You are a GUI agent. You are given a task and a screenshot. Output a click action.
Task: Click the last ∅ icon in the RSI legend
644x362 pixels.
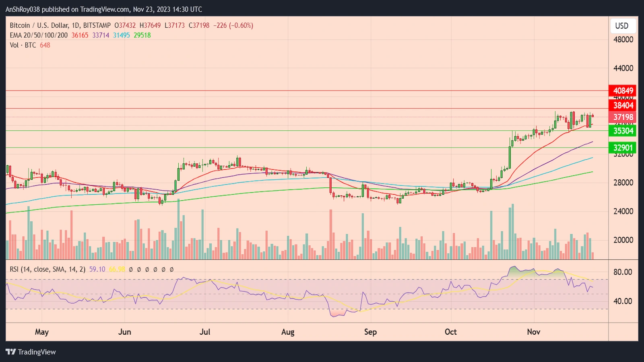pos(171,269)
